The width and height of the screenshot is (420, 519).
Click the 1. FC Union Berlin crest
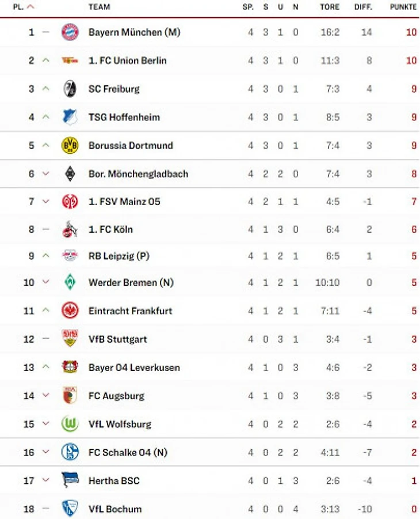coord(70,60)
